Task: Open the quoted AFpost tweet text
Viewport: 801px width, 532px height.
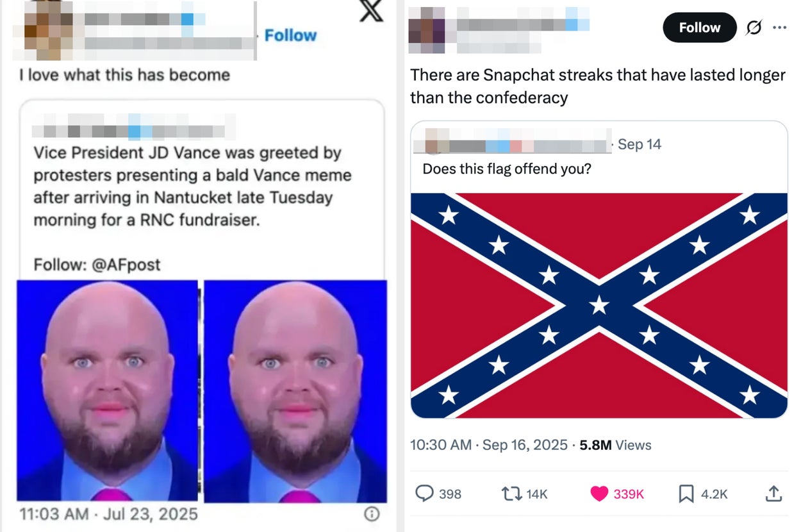Action: pos(192,187)
